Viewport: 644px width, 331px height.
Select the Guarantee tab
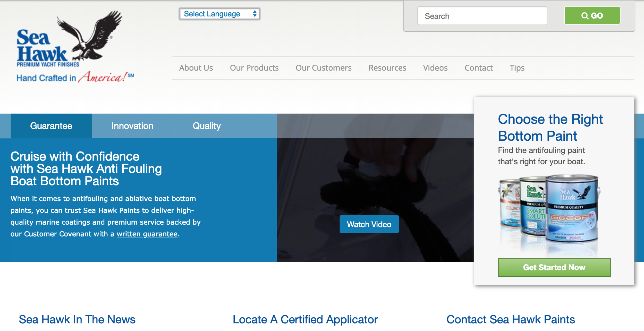51,126
